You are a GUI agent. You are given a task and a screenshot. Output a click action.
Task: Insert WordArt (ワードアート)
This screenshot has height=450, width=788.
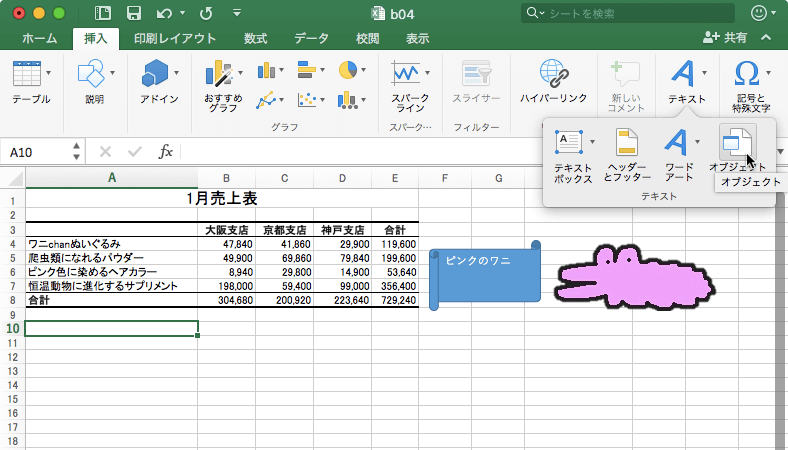point(676,142)
